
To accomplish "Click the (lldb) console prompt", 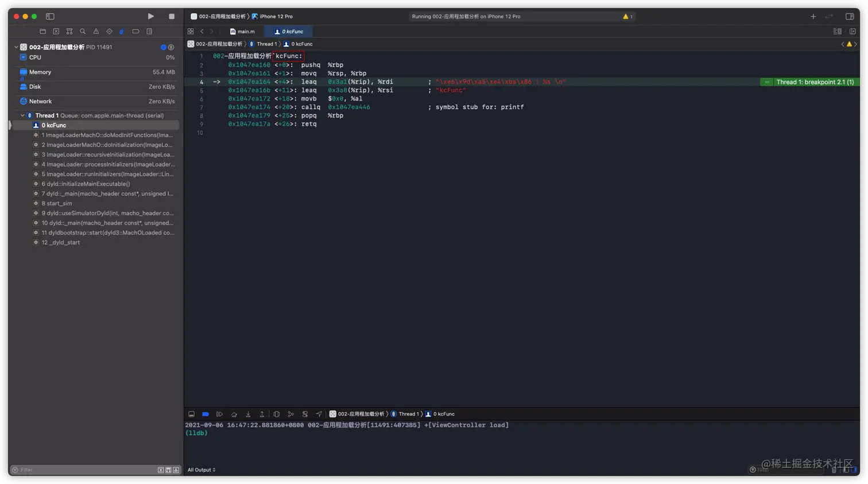I will coord(196,433).
